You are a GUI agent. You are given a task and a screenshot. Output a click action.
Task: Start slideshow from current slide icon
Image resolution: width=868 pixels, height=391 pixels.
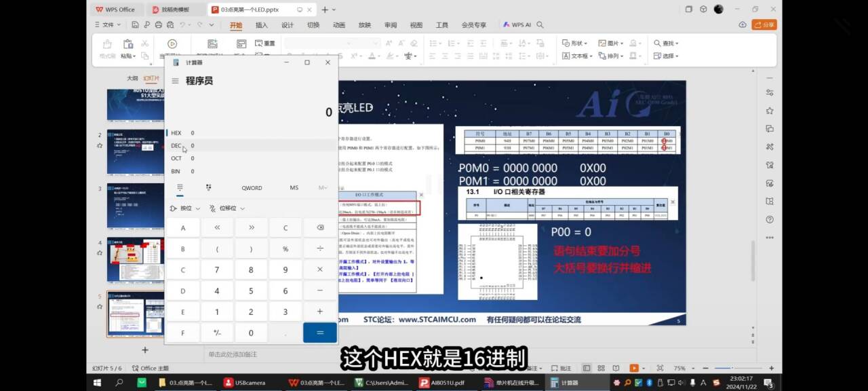(x=634, y=368)
